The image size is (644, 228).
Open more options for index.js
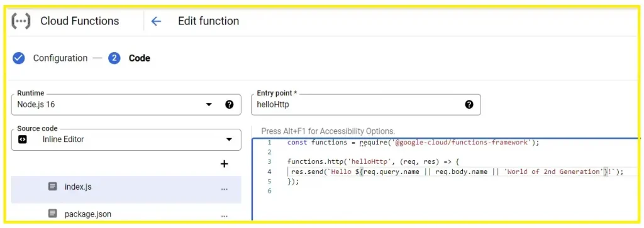click(225, 189)
